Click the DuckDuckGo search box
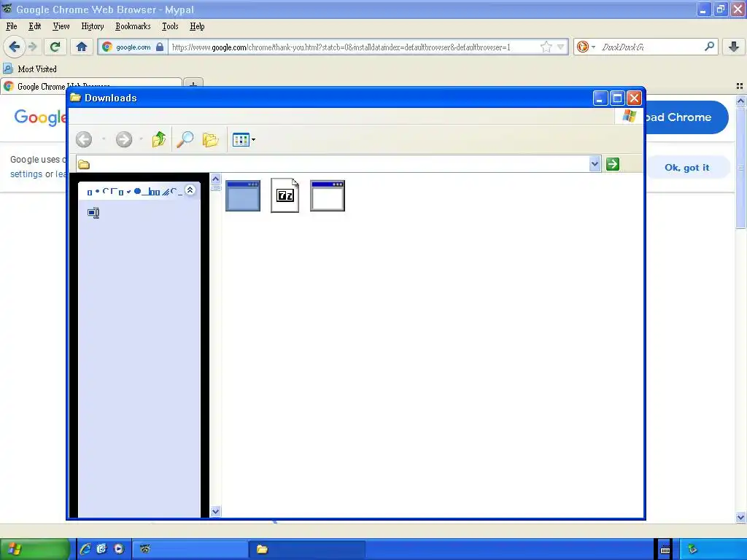This screenshot has width=747, height=560. point(650,47)
